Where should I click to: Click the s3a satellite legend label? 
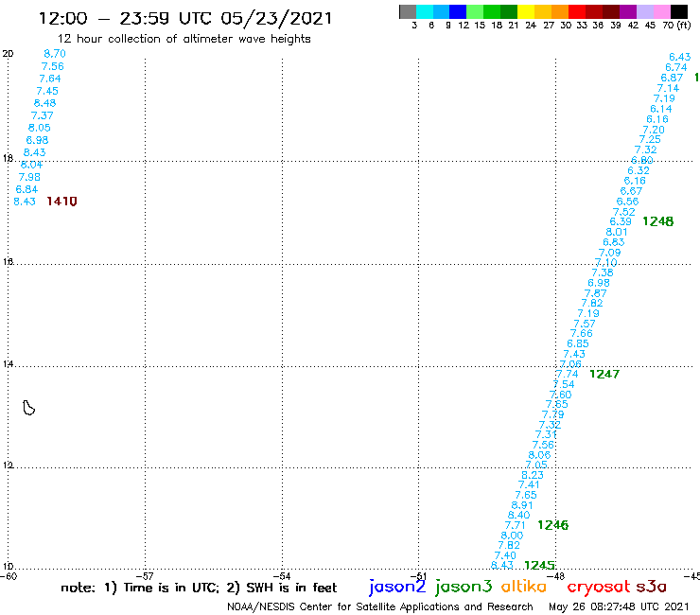[x=651, y=586]
